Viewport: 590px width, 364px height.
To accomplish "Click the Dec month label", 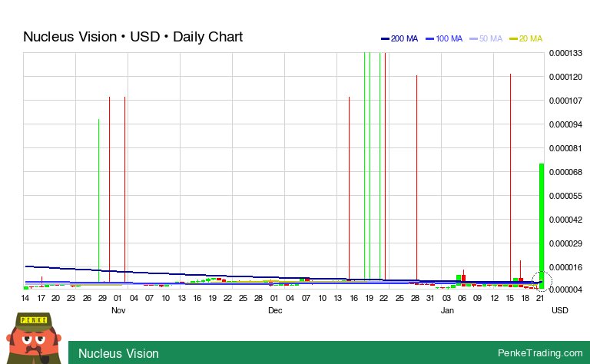I will (275, 310).
